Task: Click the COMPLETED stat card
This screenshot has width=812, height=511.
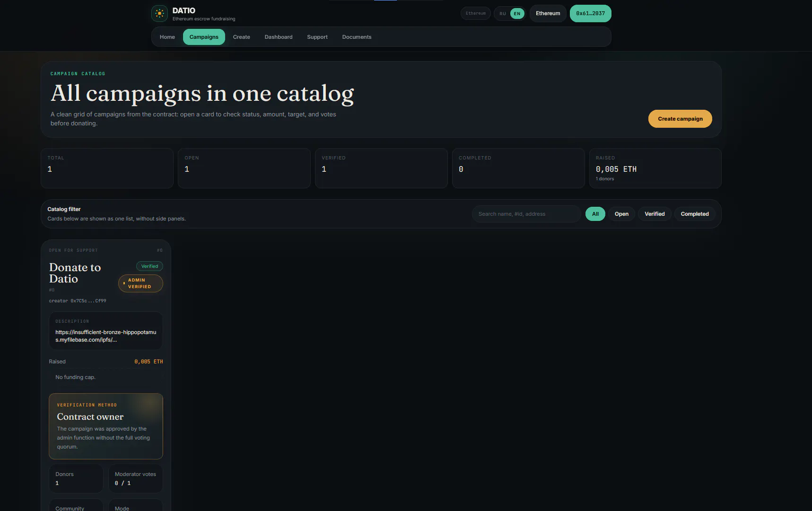Action: [518, 168]
